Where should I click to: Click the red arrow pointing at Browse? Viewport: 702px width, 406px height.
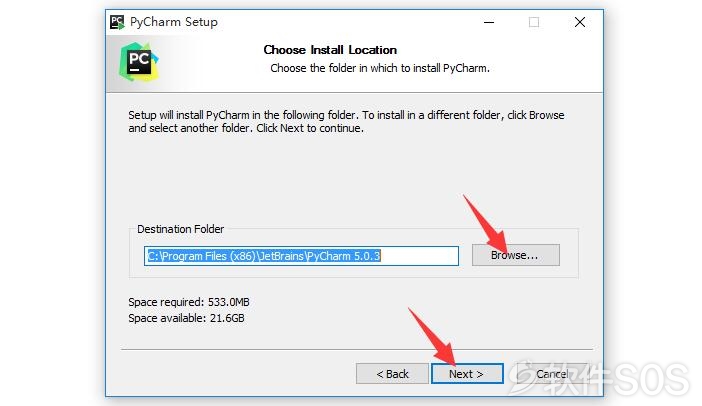tap(486, 223)
